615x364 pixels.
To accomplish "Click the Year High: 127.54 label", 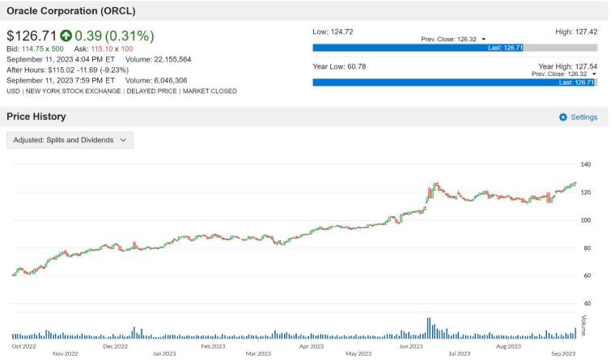I will [x=567, y=66].
